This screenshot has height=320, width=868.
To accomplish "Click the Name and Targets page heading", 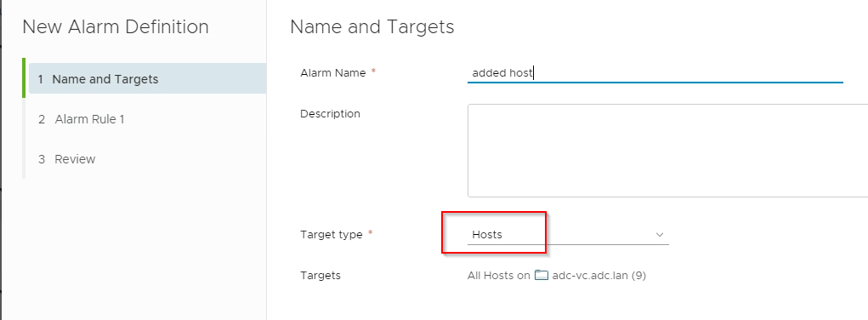I will pos(372,26).
